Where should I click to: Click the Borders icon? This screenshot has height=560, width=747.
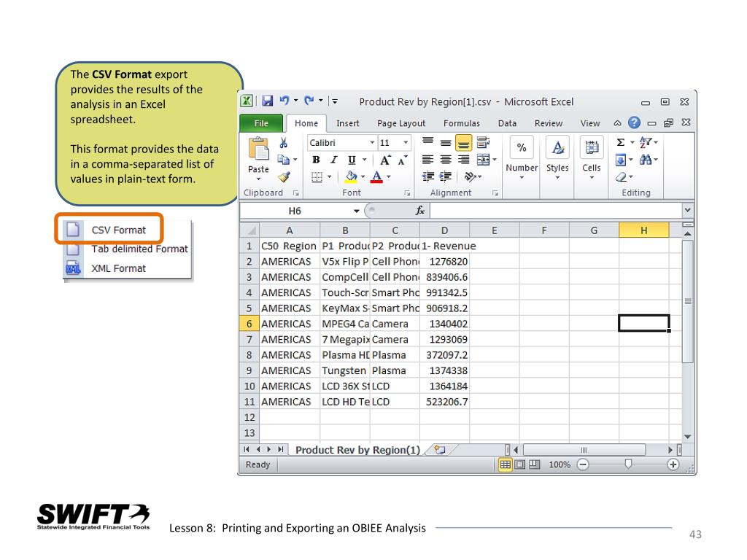point(317,177)
